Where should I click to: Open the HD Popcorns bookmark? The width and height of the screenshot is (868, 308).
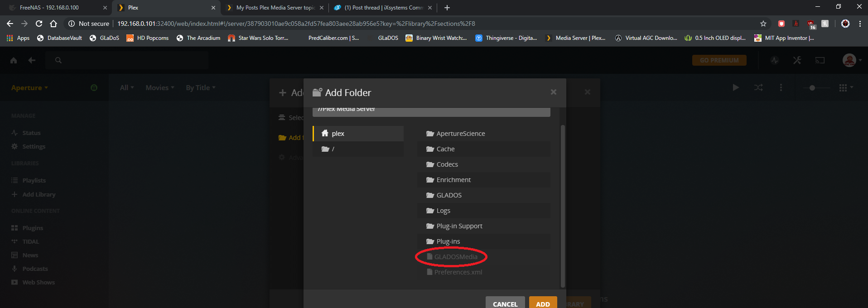click(147, 38)
